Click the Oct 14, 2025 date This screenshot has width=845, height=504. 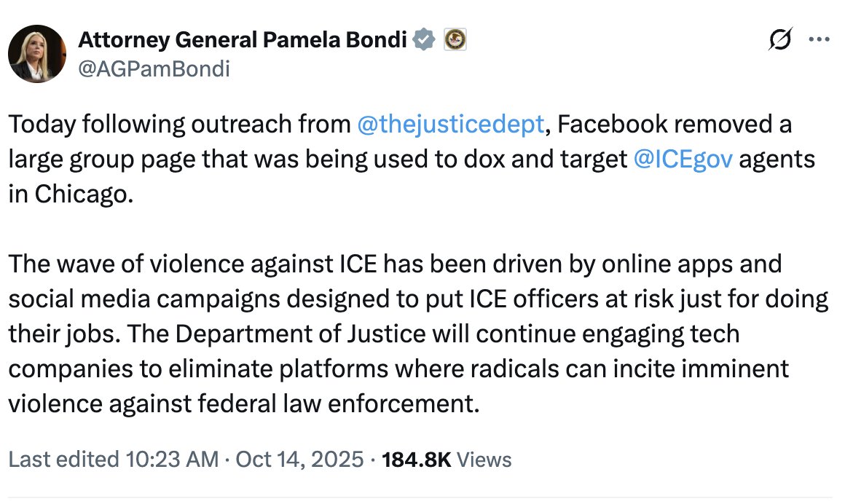(x=299, y=460)
